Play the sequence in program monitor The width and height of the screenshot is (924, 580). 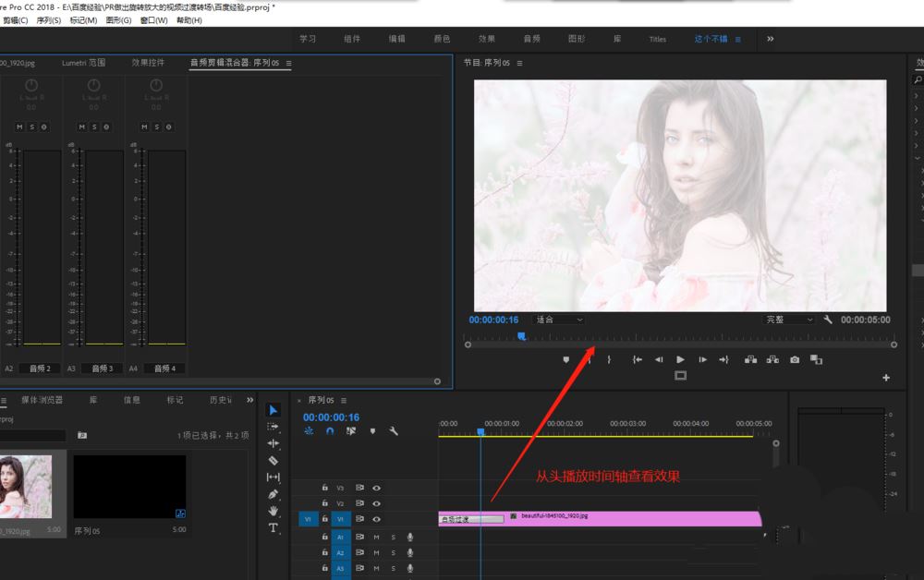tap(681, 360)
